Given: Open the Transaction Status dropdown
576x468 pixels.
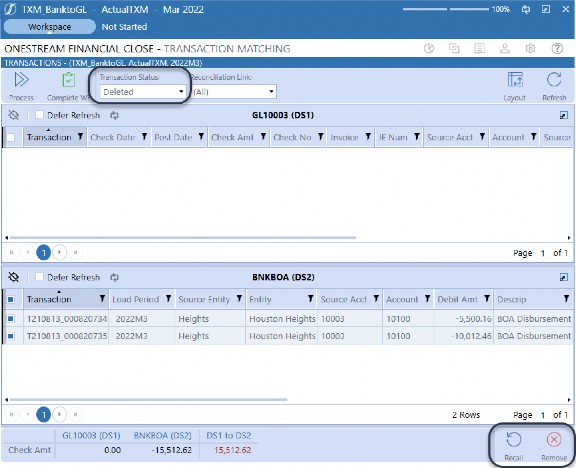Looking at the screenshot, I should pos(142,92).
